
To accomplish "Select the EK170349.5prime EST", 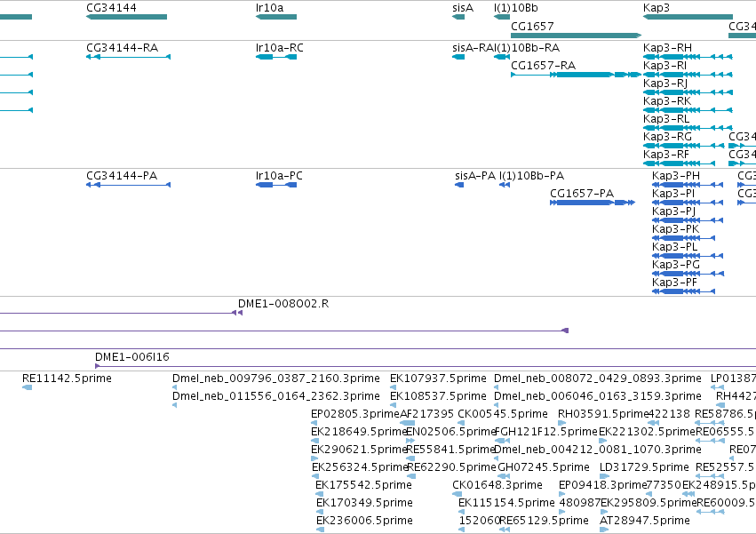I will 320,512.
